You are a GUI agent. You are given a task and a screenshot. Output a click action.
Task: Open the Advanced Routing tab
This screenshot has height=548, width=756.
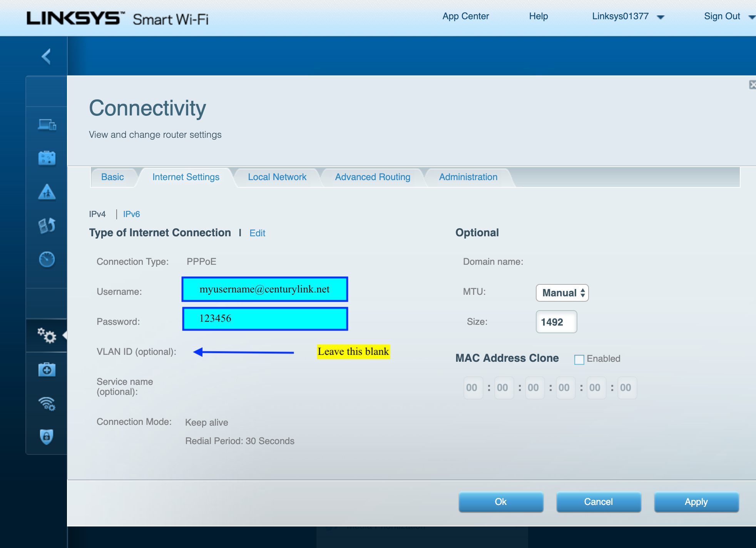pyautogui.click(x=372, y=177)
